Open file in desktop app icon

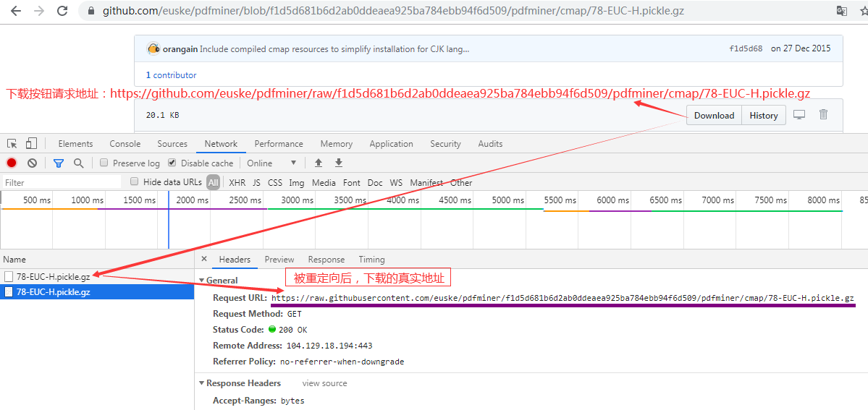click(799, 114)
